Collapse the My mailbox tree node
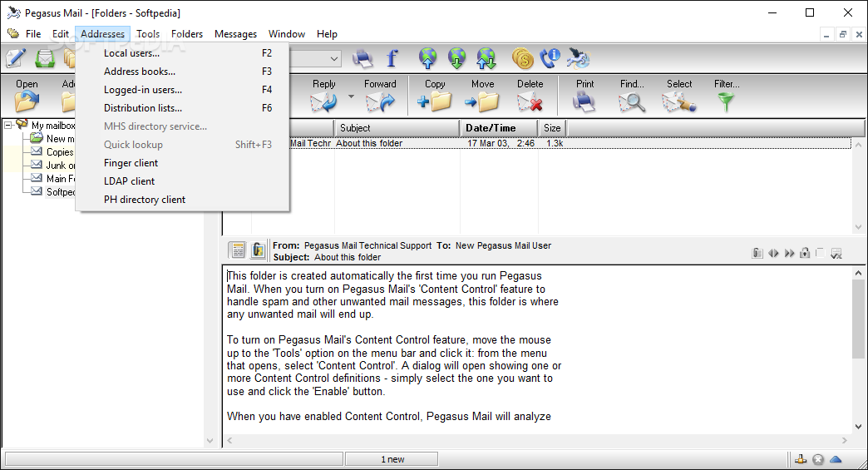This screenshot has width=868, height=470. click(8, 125)
